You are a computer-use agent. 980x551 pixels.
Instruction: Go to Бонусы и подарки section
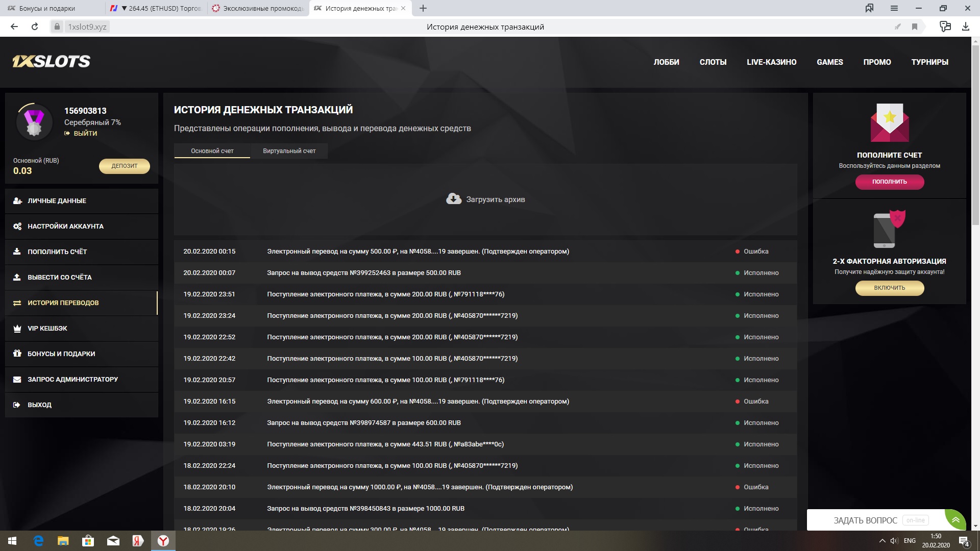[61, 354]
